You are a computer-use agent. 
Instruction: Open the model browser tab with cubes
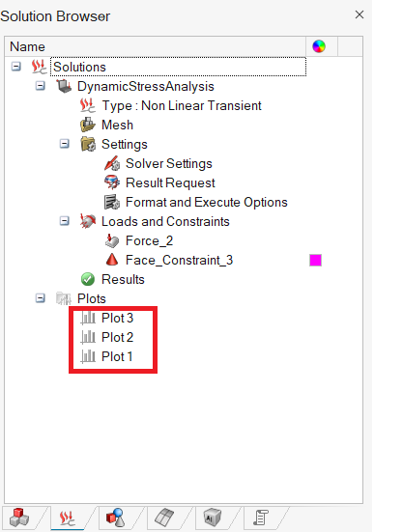coord(19,518)
